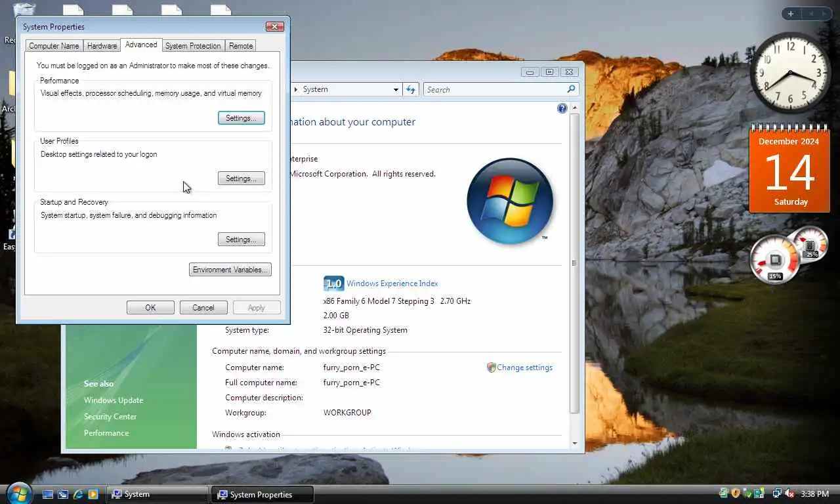Open Performance link under See also
Viewport: 840px width, 504px height.
pos(106,433)
